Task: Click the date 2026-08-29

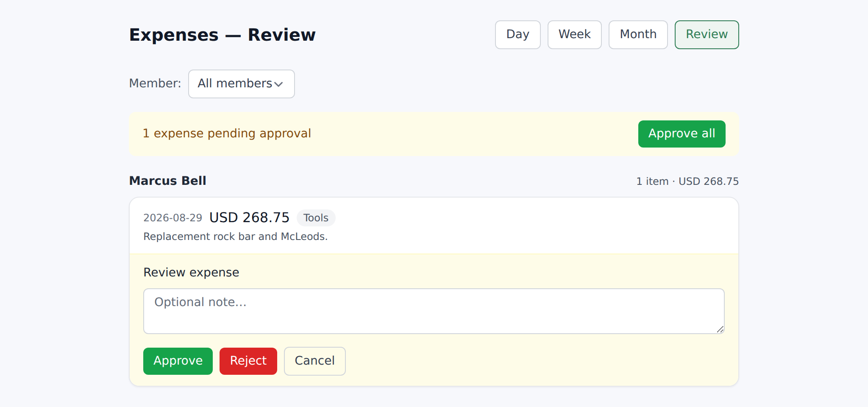Action: (172, 218)
